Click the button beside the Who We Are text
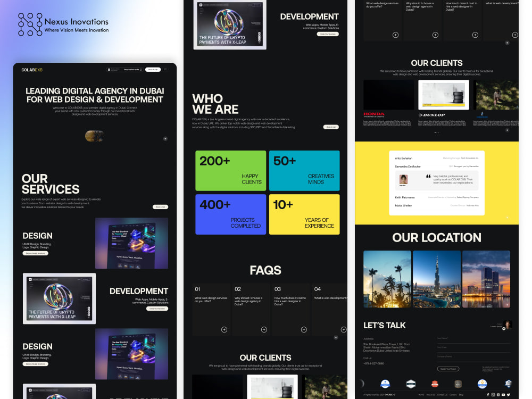Image resolution: width=532 pixels, height=399 pixels. [x=331, y=127]
